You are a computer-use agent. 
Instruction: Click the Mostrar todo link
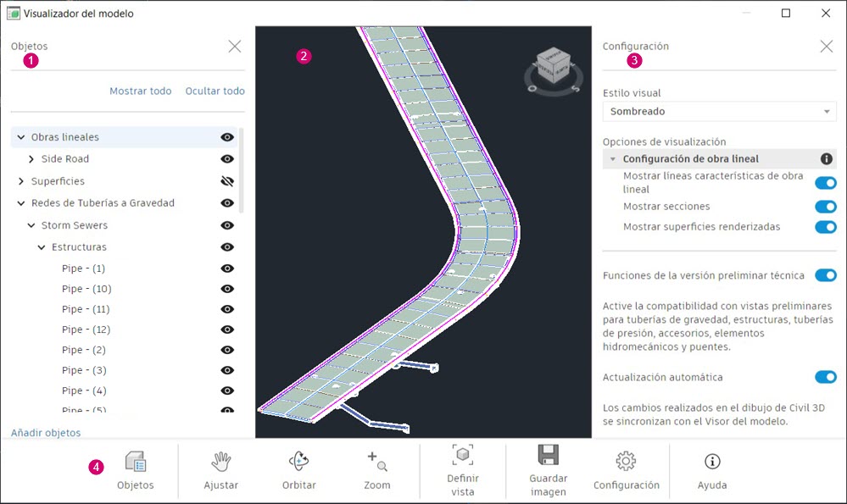click(141, 91)
